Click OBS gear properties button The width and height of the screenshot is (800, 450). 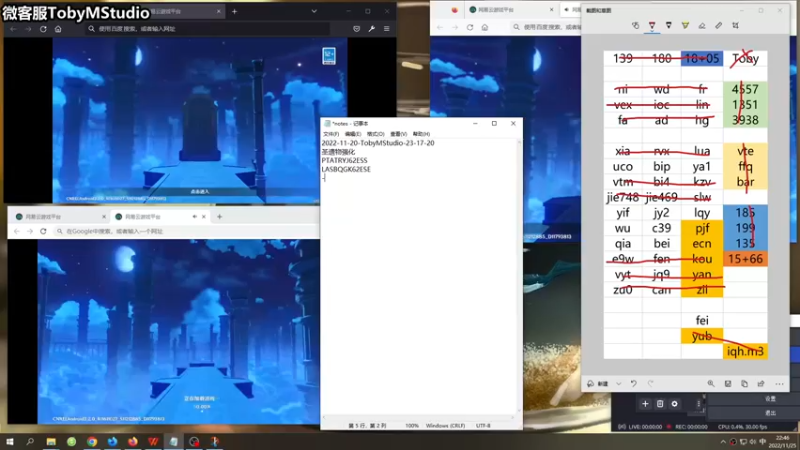click(674, 404)
